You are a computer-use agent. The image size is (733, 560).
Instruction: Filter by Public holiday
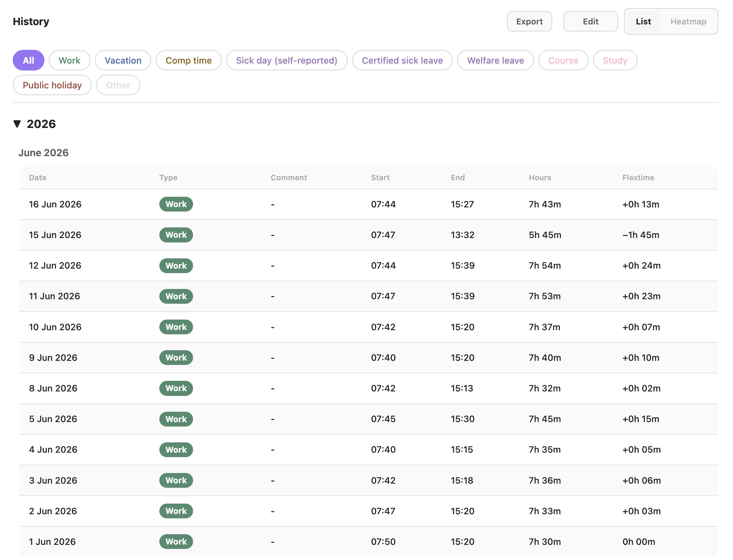click(52, 85)
